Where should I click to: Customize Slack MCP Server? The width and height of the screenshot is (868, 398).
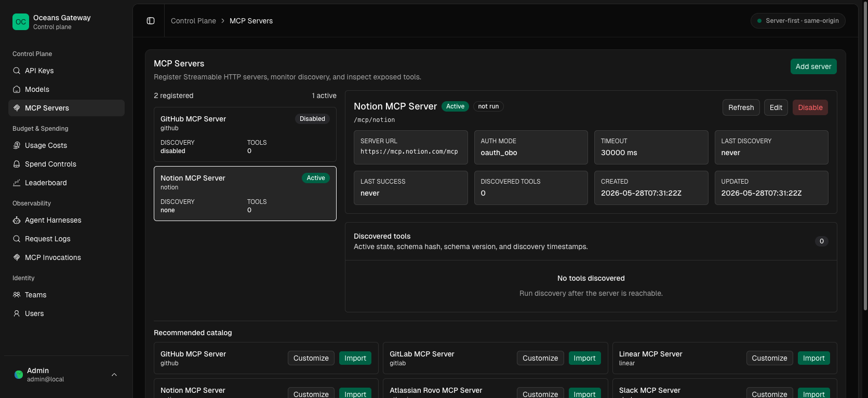point(769,393)
